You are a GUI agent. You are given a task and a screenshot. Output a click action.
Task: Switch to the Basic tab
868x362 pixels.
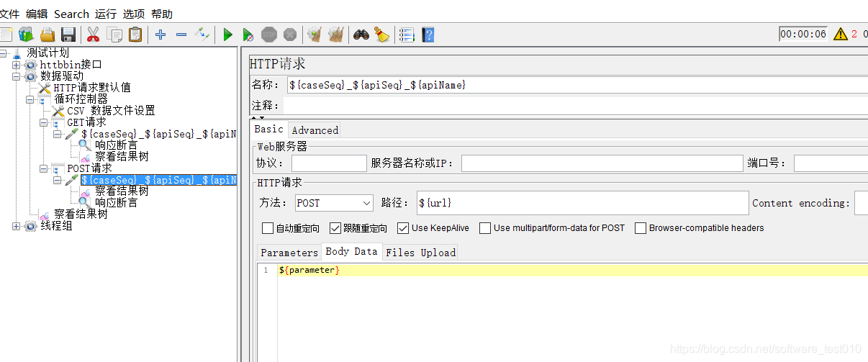tap(269, 130)
